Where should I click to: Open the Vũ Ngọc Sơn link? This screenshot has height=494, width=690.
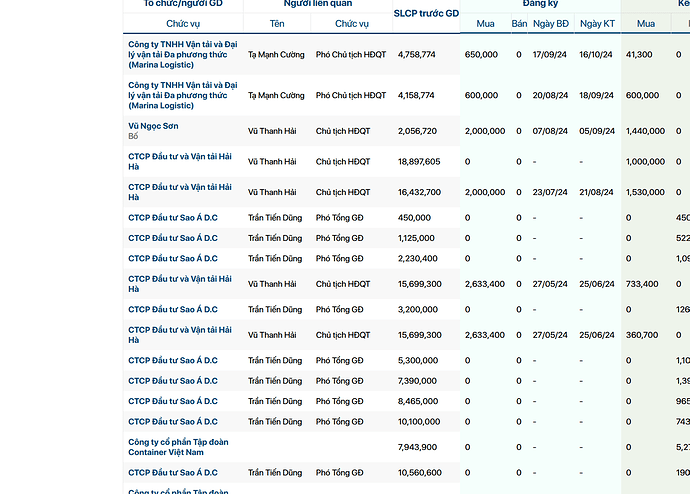[153, 126]
